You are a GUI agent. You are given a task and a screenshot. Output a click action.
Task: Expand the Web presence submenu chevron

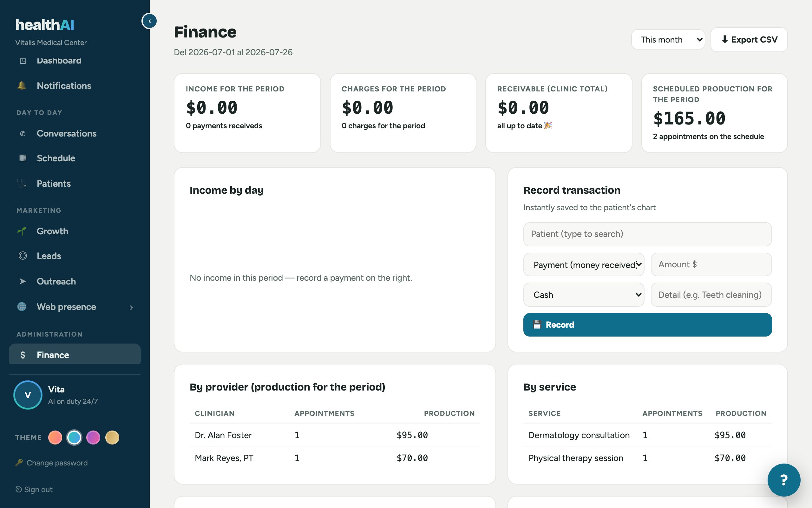click(x=131, y=307)
